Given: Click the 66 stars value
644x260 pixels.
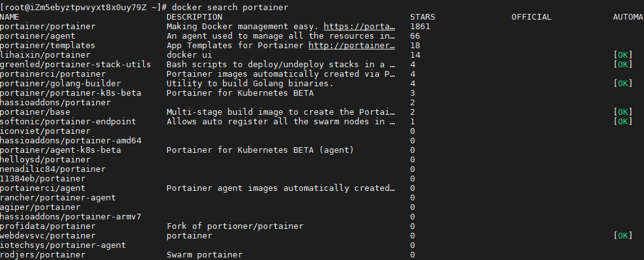Looking at the screenshot, I should point(415,36).
